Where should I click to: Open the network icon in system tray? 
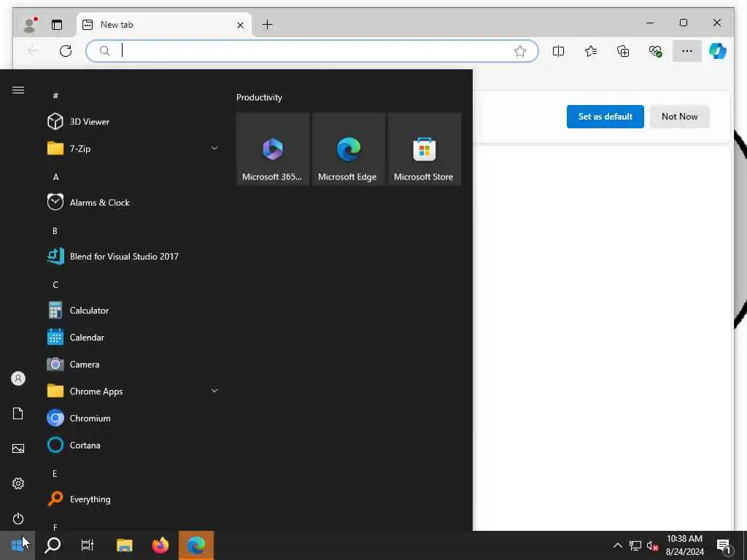[635, 545]
